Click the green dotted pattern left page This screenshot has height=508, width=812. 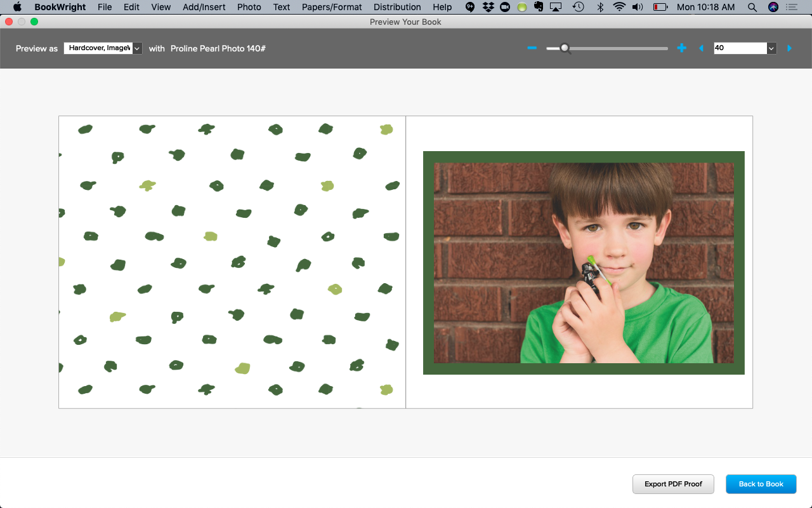pyautogui.click(x=232, y=262)
